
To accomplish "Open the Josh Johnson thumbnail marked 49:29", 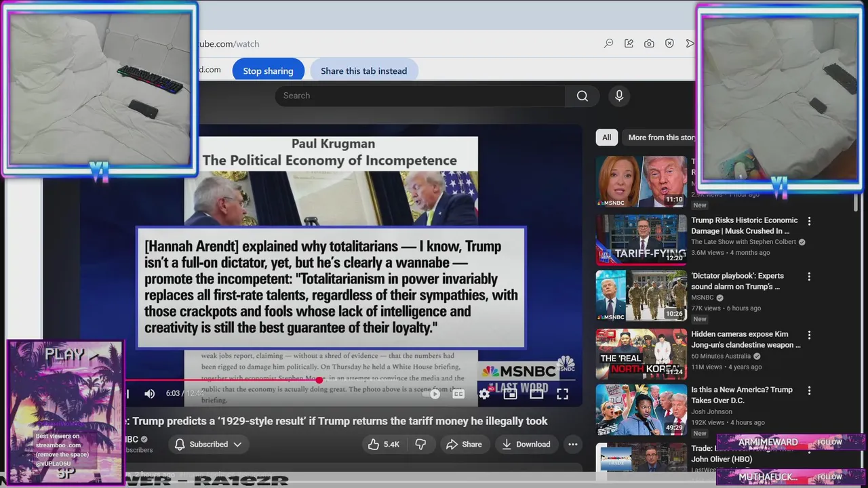I will pyautogui.click(x=642, y=409).
